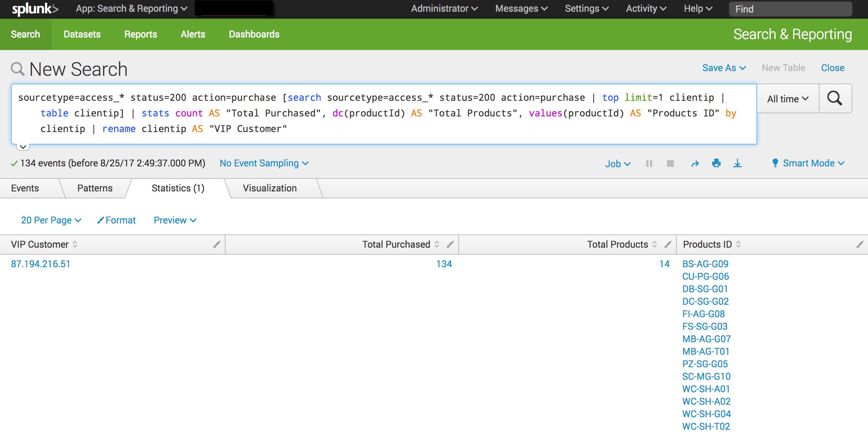Switch to Visualization tab

[x=270, y=188]
